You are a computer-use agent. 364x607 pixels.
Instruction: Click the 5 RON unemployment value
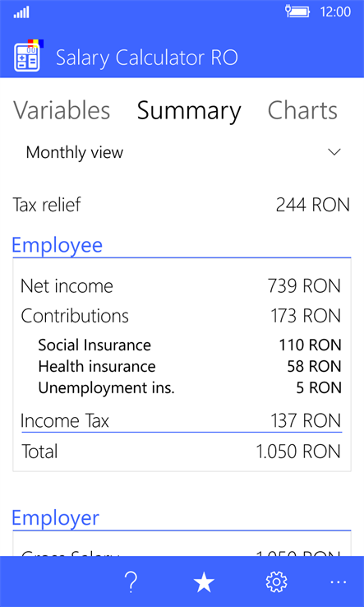[x=319, y=388]
